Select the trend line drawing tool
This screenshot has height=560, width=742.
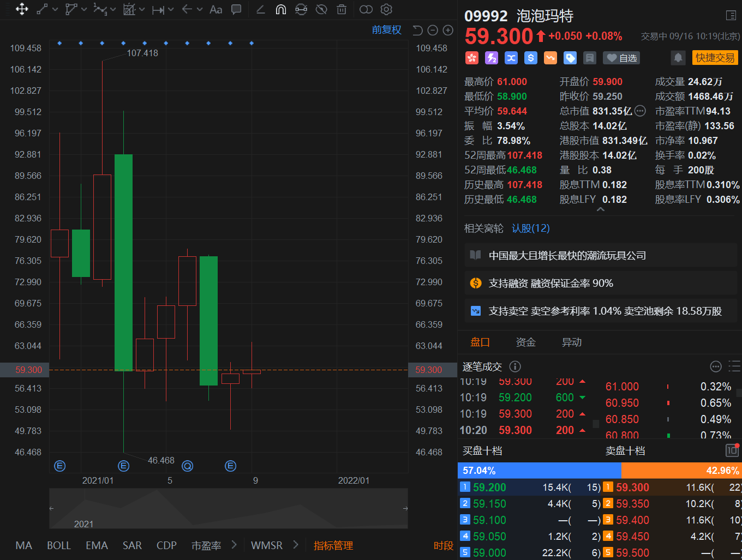(x=42, y=9)
